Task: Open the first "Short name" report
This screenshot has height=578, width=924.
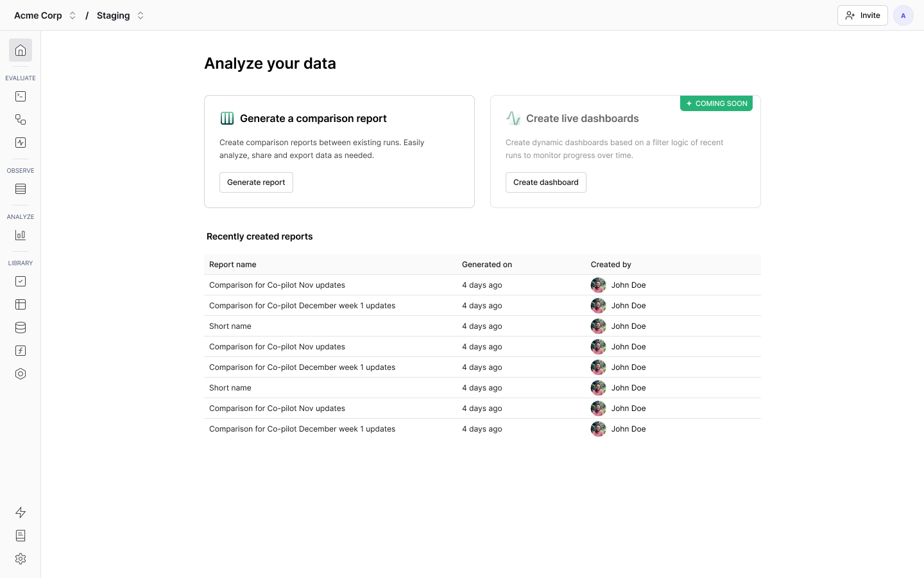Action: pyautogui.click(x=230, y=326)
